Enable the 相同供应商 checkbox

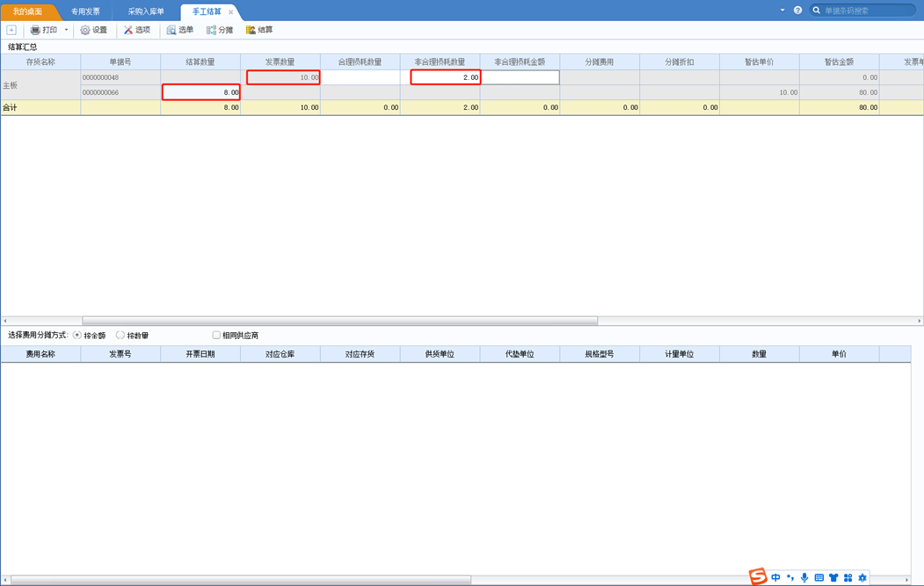216,335
